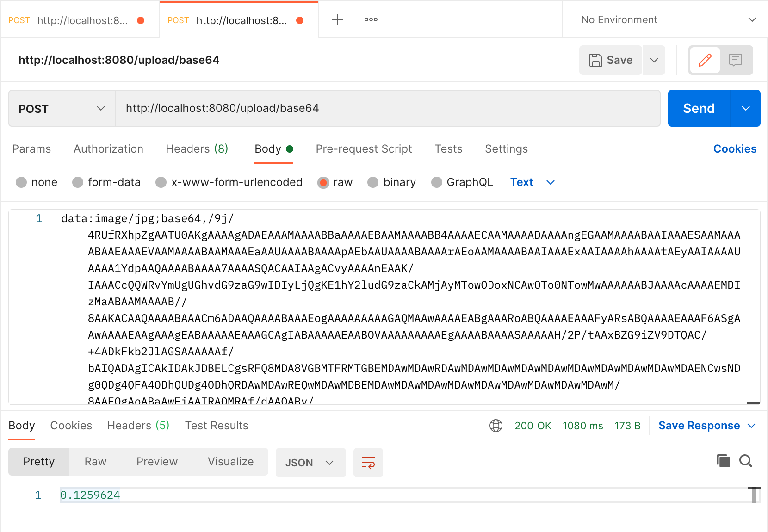Switch body type to form-data
Screen dimensions: 768x532
click(78, 182)
